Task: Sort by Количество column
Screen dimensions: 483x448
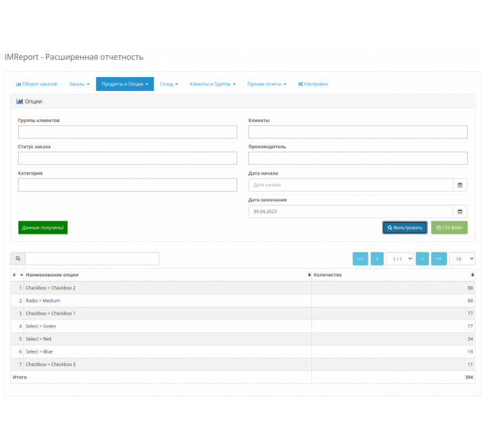Action: coord(393,275)
